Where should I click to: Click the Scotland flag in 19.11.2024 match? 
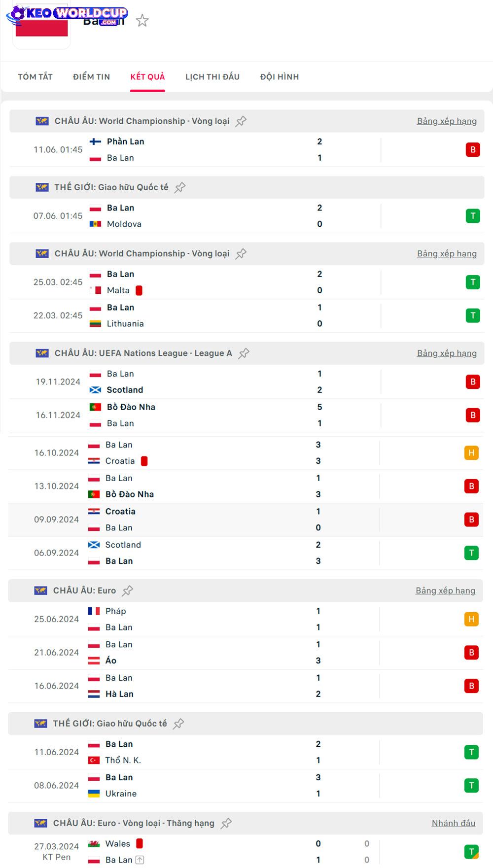[95, 390]
